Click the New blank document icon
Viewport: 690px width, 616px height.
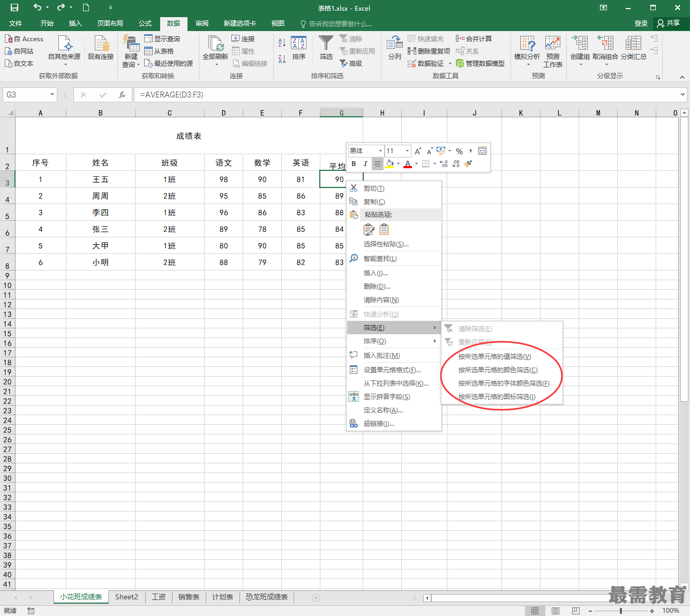click(86, 7)
